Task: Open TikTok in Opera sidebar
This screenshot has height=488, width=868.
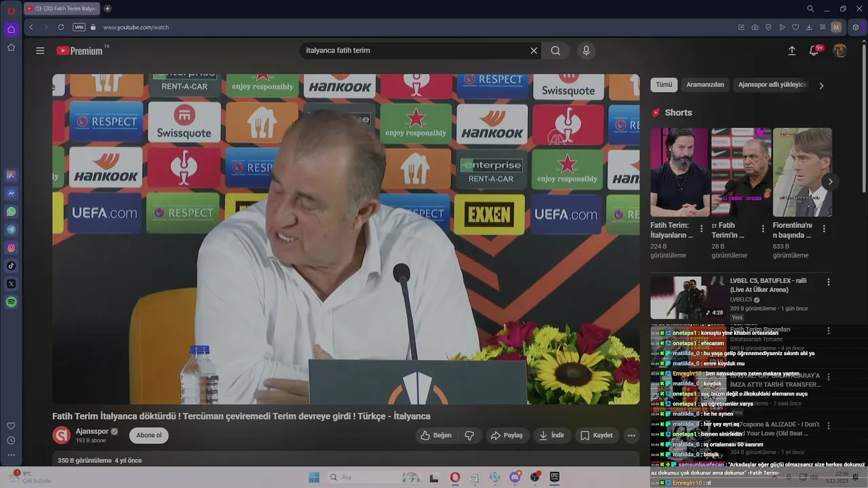Action: (x=11, y=266)
